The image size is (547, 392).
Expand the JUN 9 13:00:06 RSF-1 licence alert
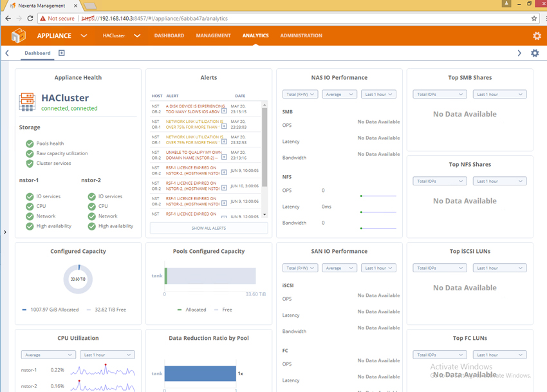[x=224, y=203]
